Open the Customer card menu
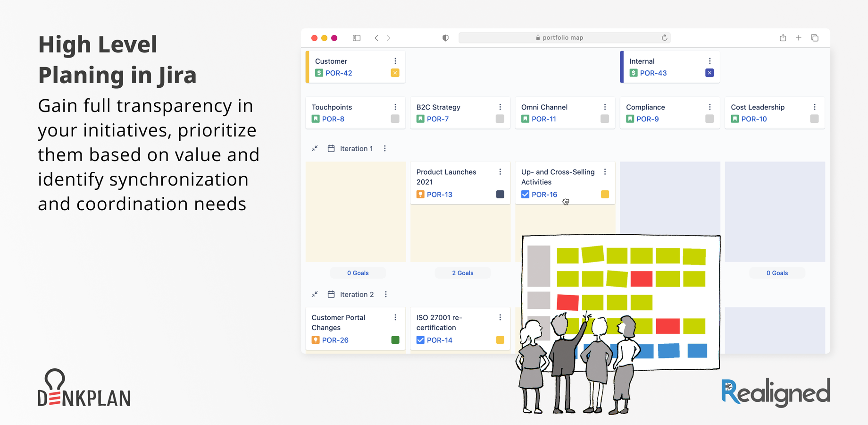 coord(395,61)
